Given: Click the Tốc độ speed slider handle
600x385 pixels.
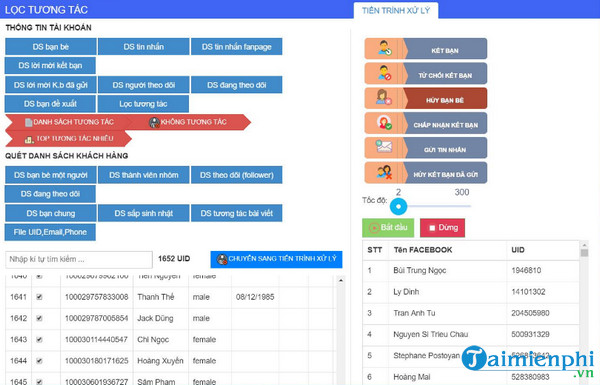Looking at the screenshot, I should tap(398, 206).
